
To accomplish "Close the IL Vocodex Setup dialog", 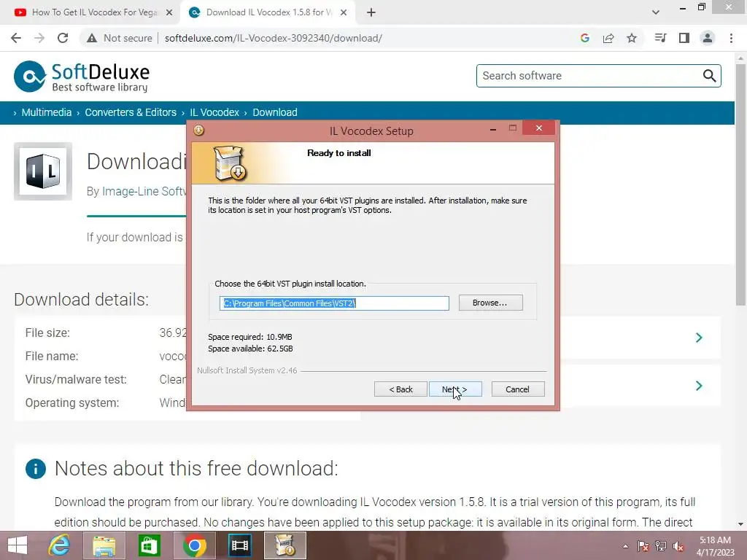I will click(539, 128).
